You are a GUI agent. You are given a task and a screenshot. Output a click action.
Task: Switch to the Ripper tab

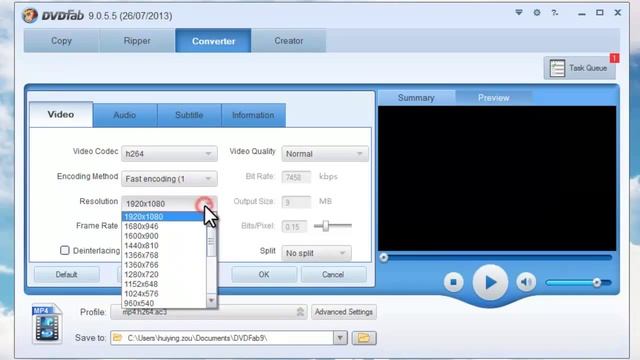pyautogui.click(x=137, y=41)
